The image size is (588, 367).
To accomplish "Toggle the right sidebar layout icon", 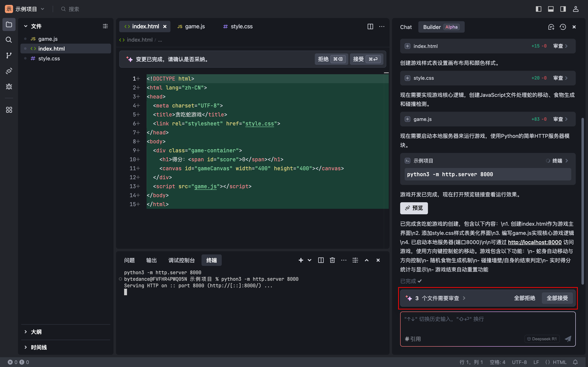I will 563,9.
